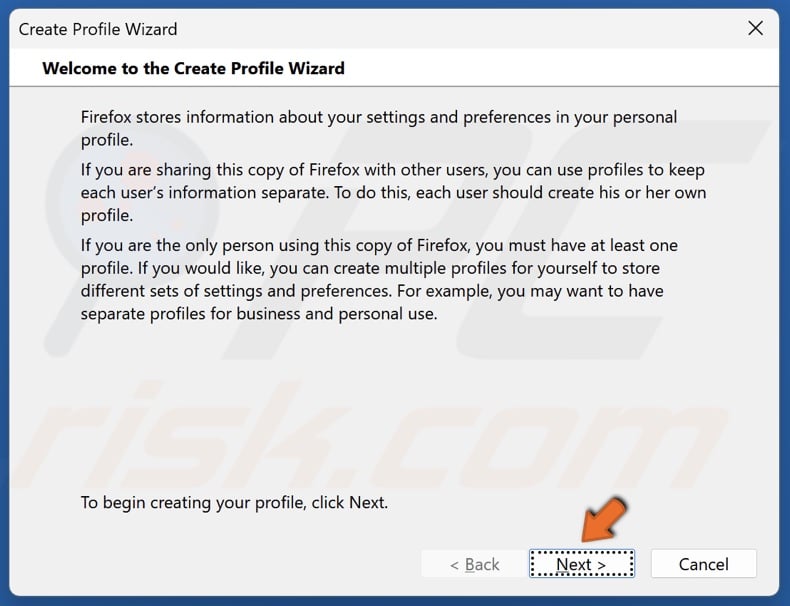Click the paragraph beginning 'Firefox stores information'
Screen dimensions: 790x606
[378, 128]
